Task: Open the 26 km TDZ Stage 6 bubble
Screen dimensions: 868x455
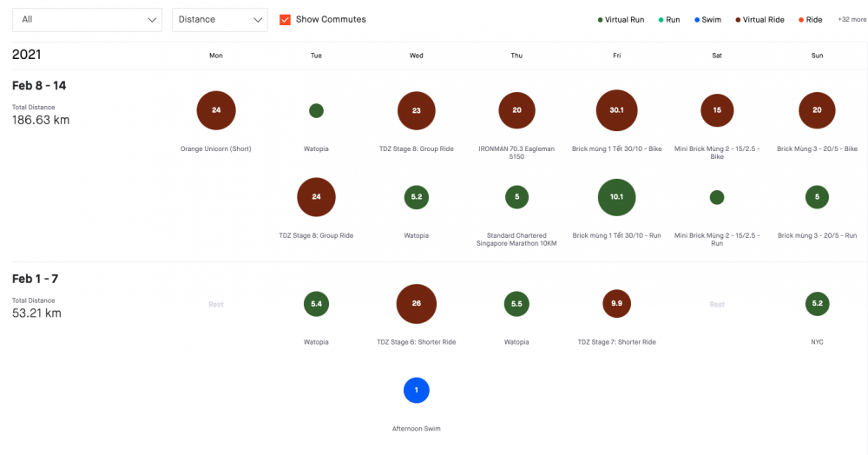Action: [416, 304]
